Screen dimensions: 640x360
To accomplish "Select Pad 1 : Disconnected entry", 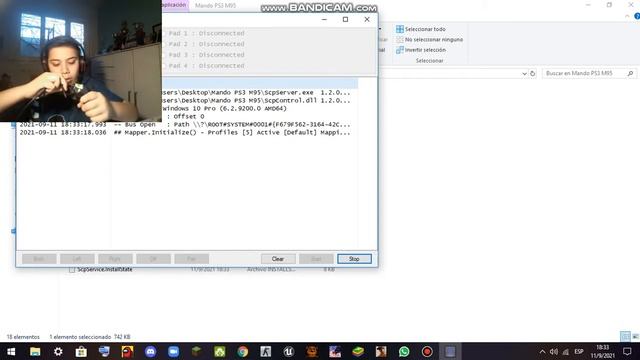I will pyautogui.click(x=207, y=33).
